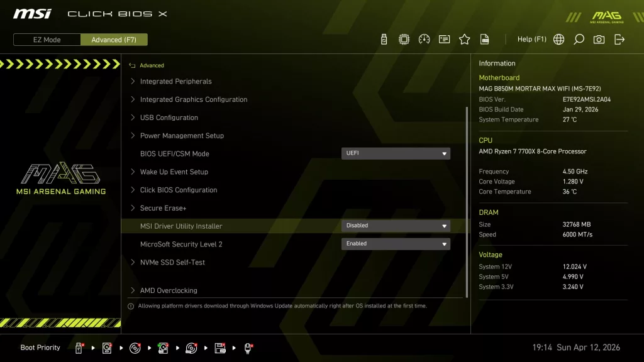The height and width of the screenshot is (362, 644).
Task: Switch to EZ Mode
Action: coord(47,40)
